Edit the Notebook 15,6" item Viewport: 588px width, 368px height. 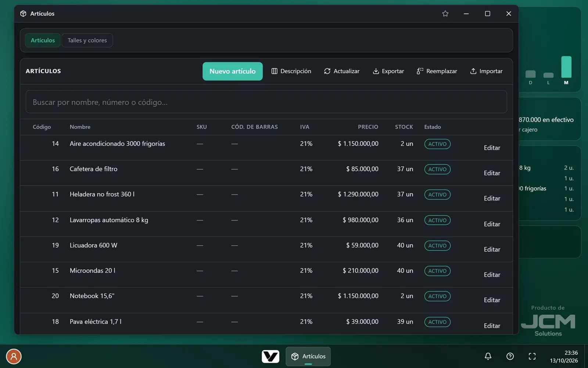(x=492, y=300)
